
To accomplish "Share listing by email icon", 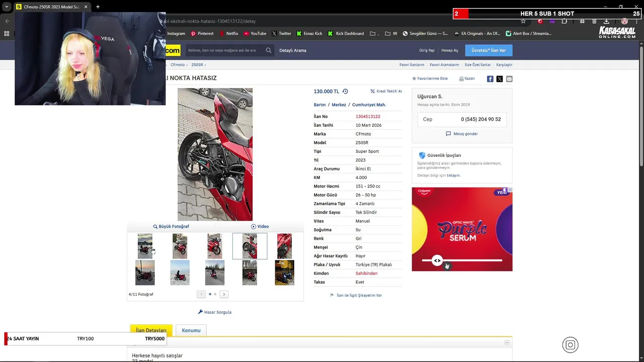I will click(x=509, y=79).
